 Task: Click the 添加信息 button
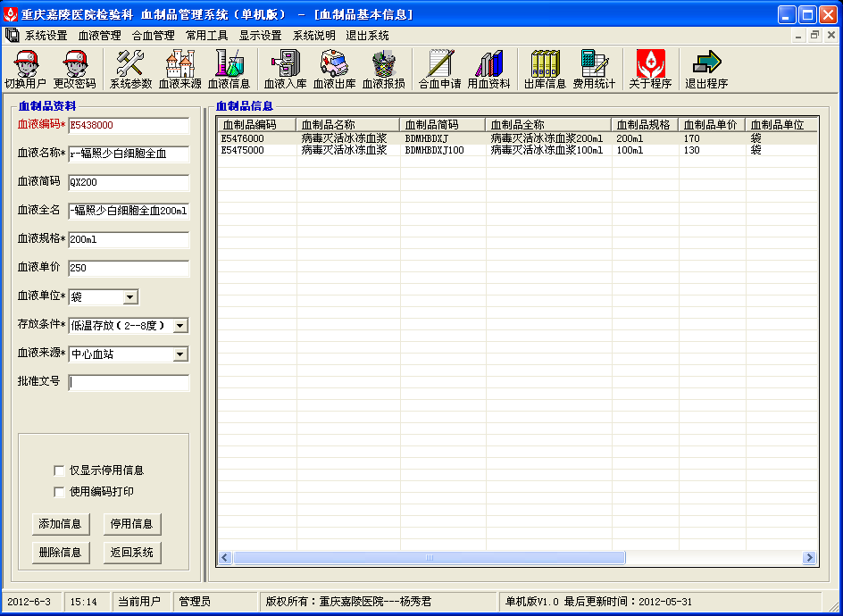click(x=60, y=524)
